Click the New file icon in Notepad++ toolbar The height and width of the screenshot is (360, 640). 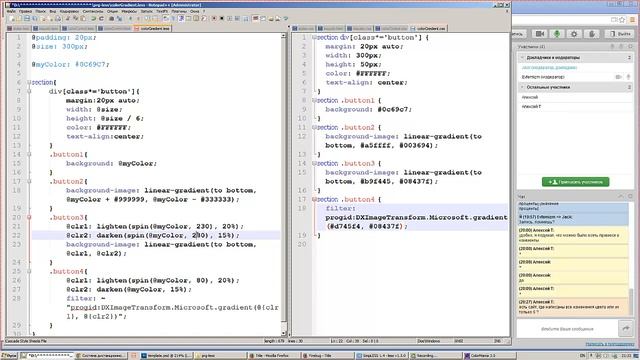pos(12,18)
